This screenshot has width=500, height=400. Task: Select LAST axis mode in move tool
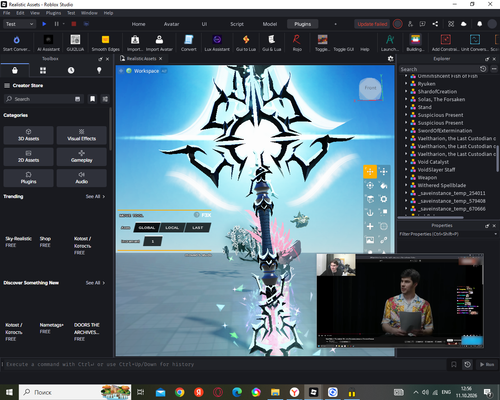[198, 228]
